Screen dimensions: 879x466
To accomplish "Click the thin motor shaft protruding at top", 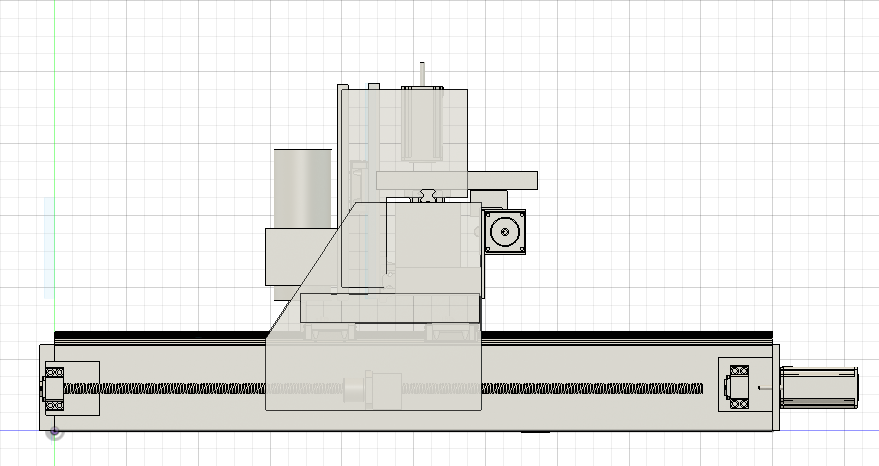I will (423, 75).
